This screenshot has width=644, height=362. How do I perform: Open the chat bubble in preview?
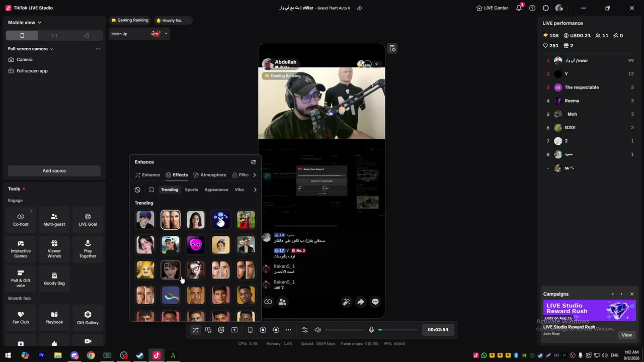click(x=375, y=302)
